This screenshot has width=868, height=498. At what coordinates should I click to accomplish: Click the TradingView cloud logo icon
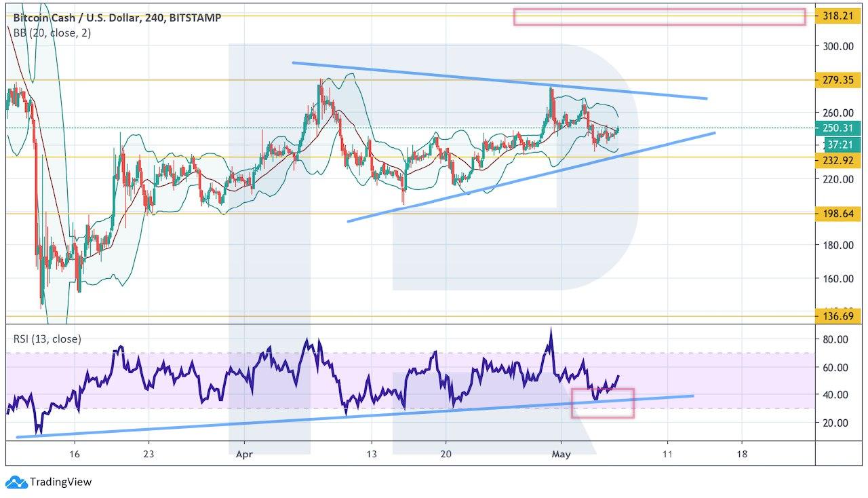click(16, 482)
